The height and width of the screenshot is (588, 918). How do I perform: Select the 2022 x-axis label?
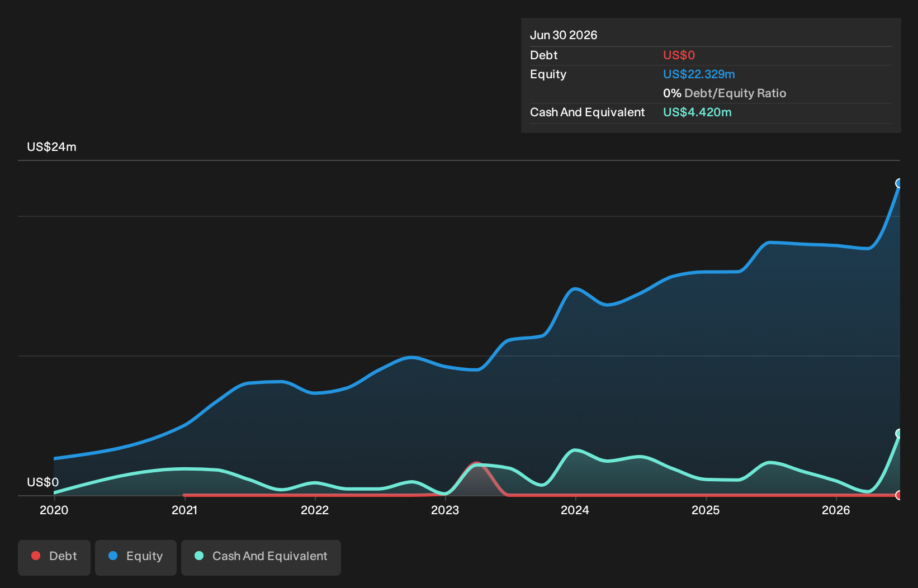[315, 510]
